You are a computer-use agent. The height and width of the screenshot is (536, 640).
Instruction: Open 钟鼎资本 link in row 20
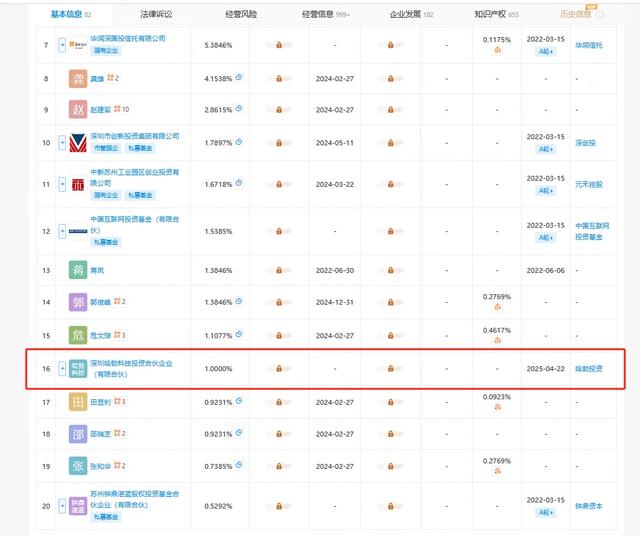589,506
